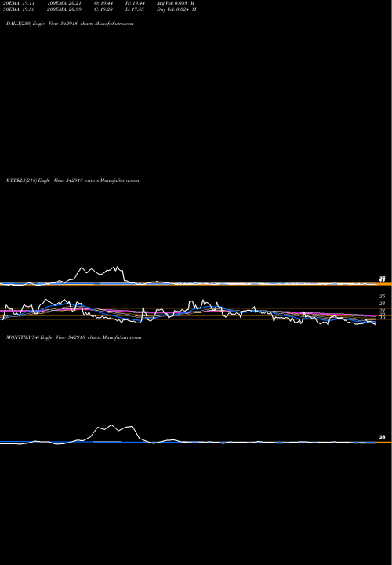Click the low price L: 17.55
Viewport: 392px width, 565px height.
click(135, 9)
